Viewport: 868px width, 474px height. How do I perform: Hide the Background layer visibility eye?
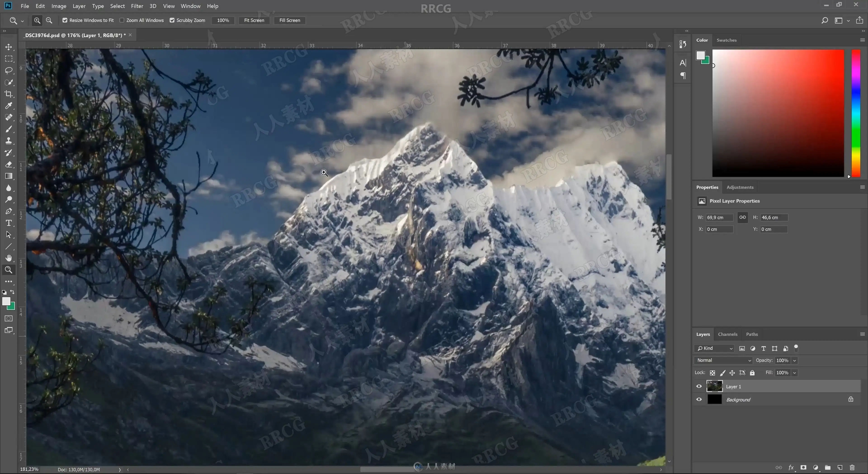coord(699,400)
